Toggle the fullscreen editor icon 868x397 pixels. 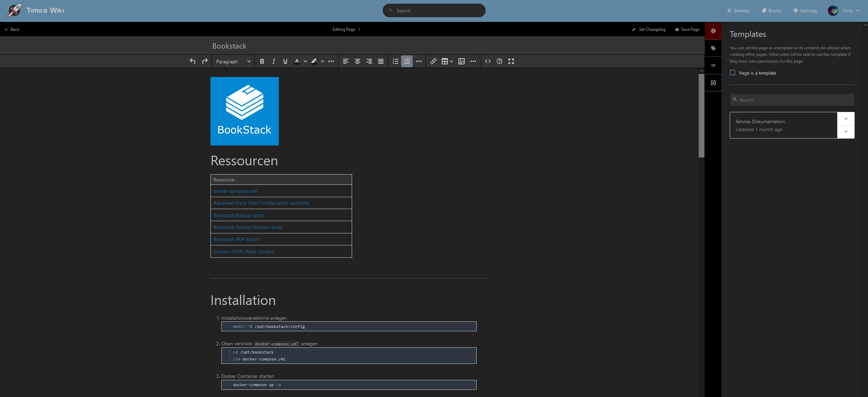511,62
